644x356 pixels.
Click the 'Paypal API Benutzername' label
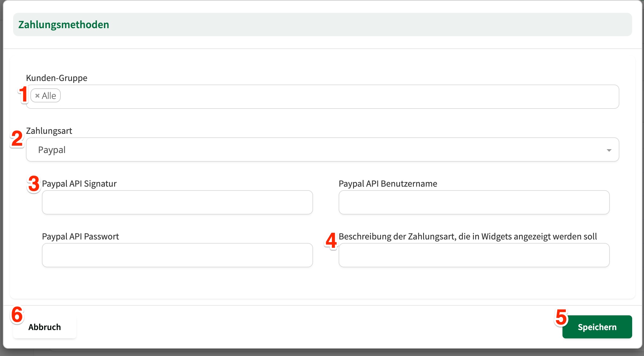click(x=388, y=183)
